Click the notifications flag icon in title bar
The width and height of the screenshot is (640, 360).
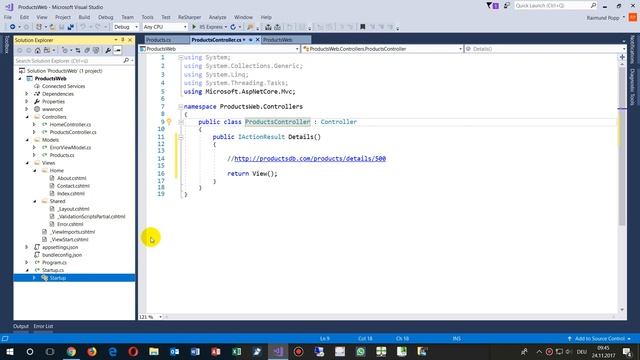pyautogui.click(x=492, y=6)
